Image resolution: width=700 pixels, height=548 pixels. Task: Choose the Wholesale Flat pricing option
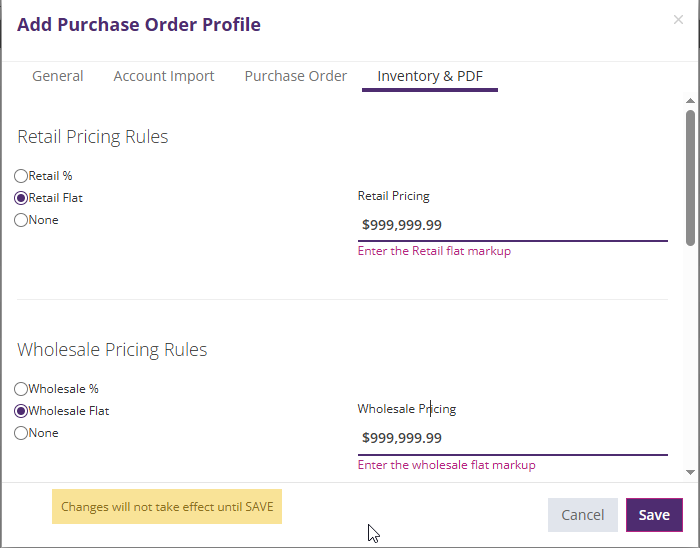21,411
